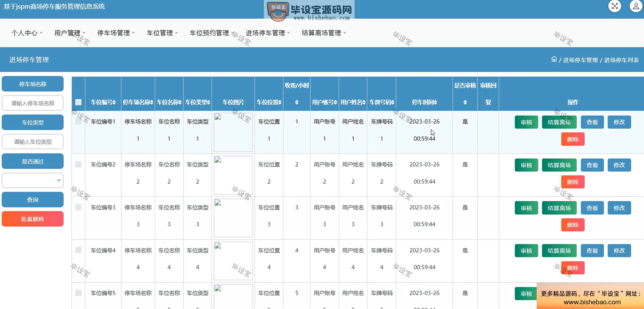Click the 批量删除 button
Image resolution: width=644 pixels, height=309 pixels.
point(32,219)
